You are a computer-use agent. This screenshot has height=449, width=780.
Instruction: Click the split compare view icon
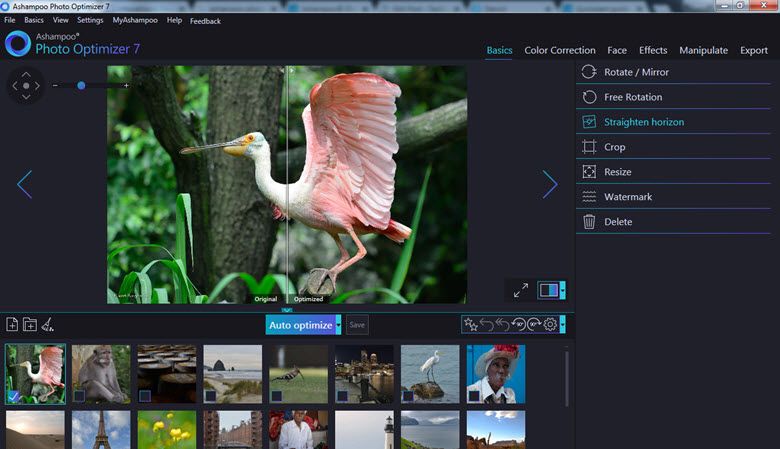click(x=549, y=290)
